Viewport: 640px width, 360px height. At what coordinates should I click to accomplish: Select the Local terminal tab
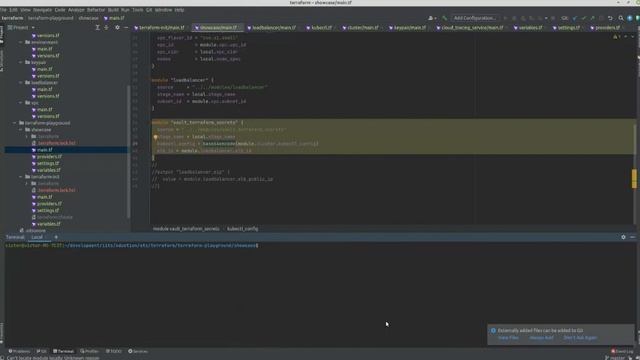[37, 237]
